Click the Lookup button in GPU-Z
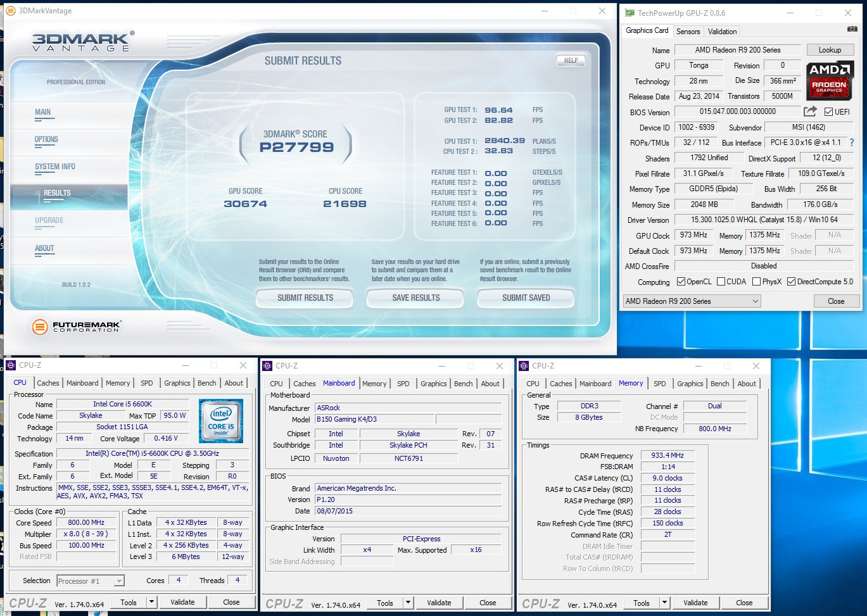 (830, 50)
